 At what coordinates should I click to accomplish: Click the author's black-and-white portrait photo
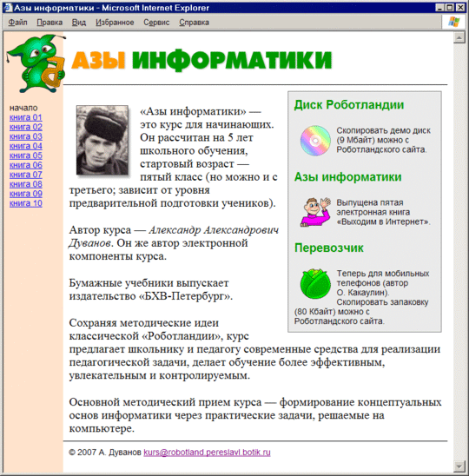pos(102,140)
